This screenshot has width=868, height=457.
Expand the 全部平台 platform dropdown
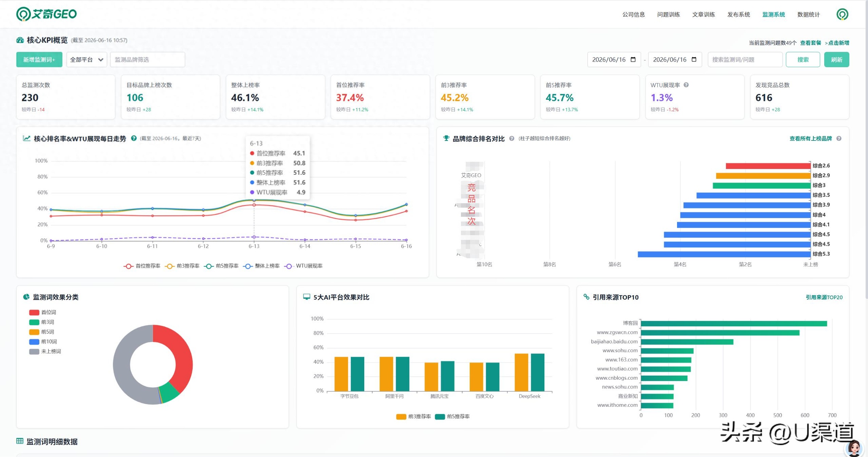click(86, 60)
